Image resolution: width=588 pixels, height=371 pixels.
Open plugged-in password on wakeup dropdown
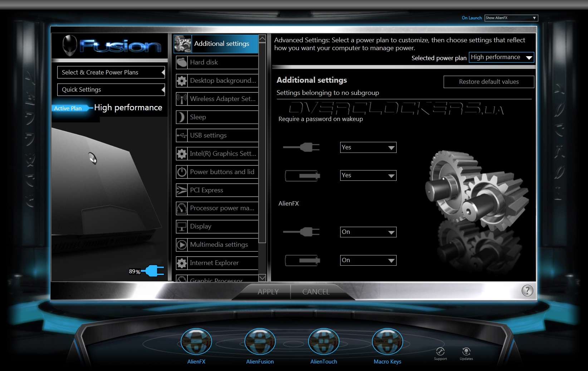pos(368,148)
